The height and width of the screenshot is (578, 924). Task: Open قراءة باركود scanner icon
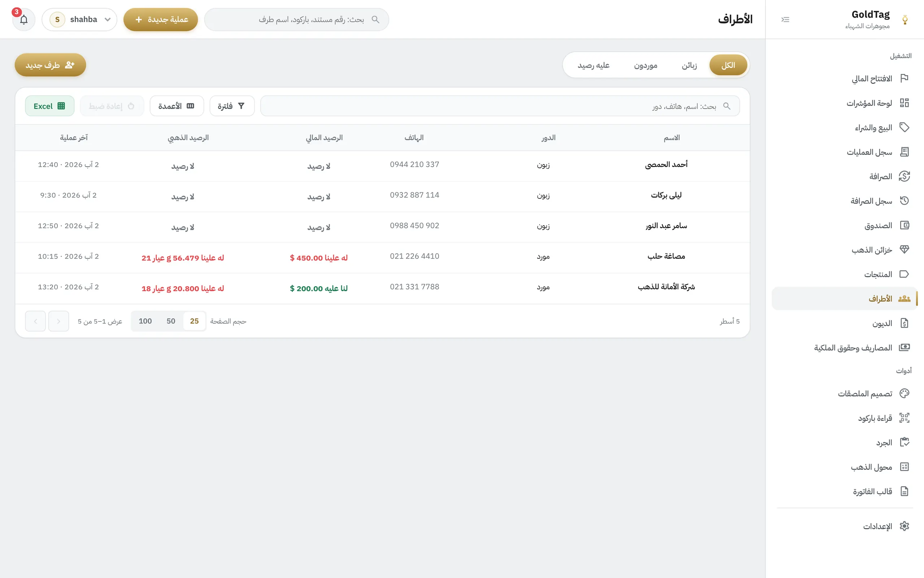tap(904, 418)
